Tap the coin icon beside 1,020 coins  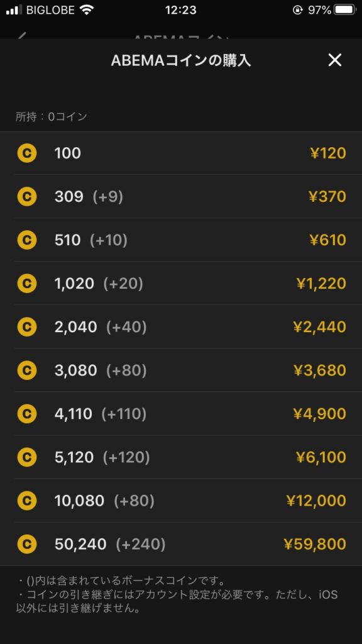tap(26, 284)
